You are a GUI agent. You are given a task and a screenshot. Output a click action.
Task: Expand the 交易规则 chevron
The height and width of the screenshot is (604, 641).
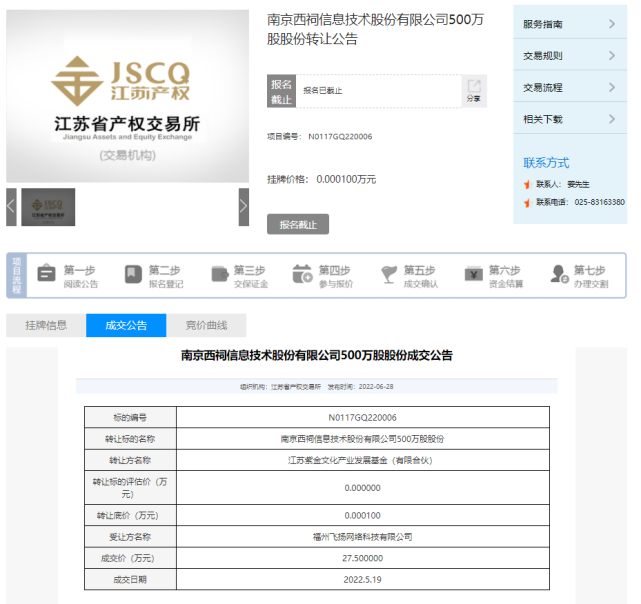coord(612,55)
